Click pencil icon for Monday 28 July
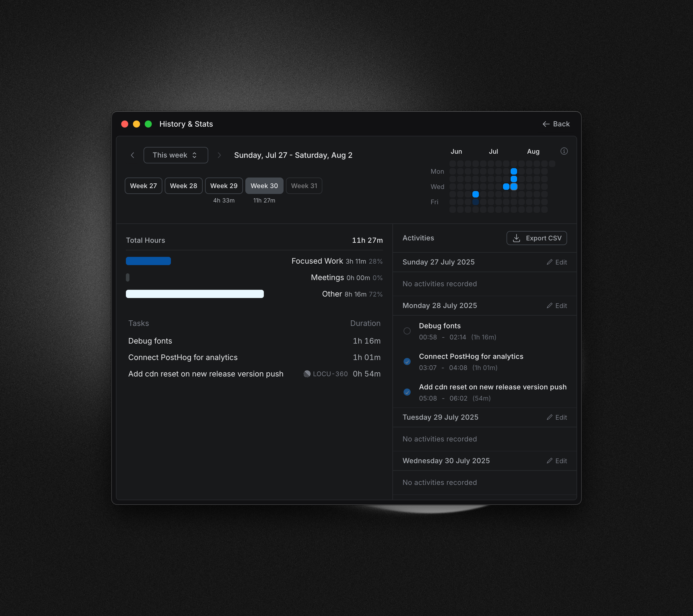Image resolution: width=693 pixels, height=616 pixels. coord(549,306)
